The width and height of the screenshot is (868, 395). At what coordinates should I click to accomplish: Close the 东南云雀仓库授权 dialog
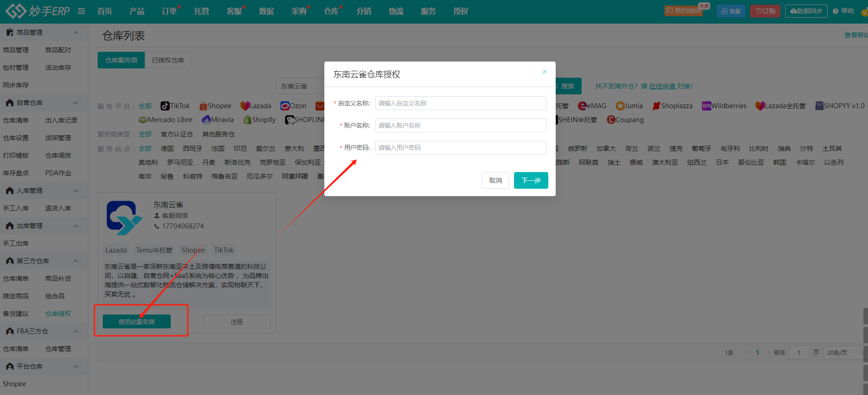point(545,72)
